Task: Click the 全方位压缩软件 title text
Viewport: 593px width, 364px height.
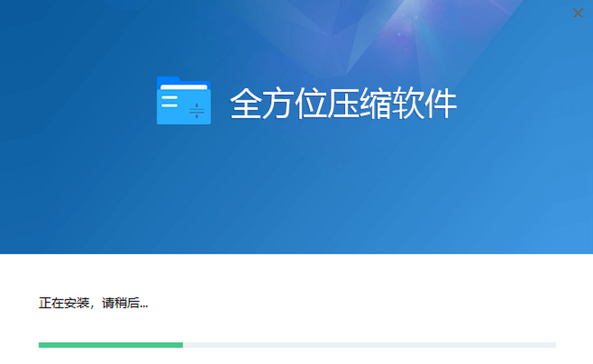Action: tap(343, 104)
